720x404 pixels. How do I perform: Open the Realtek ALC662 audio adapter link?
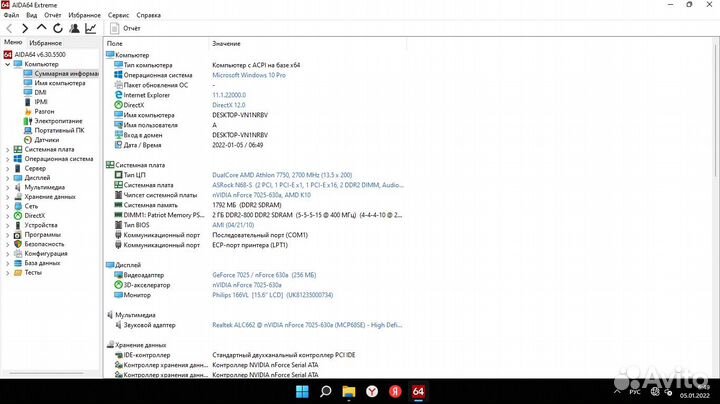pos(307,325)
